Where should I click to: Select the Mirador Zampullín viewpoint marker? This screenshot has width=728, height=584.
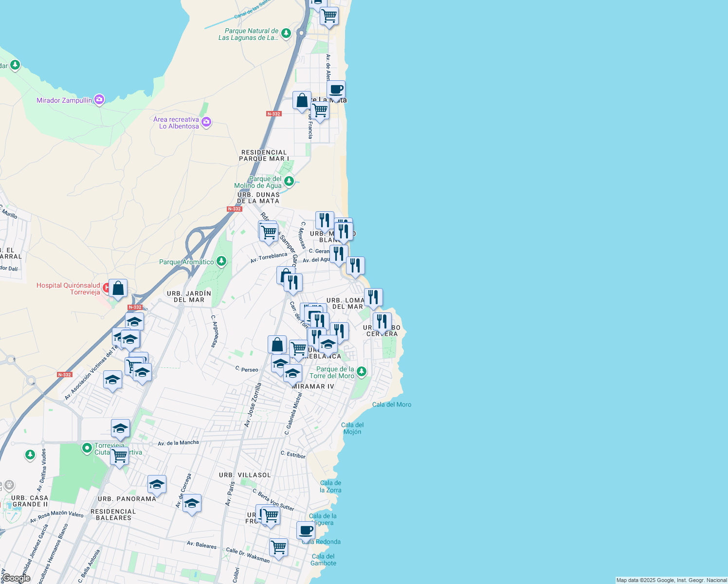(99, 99)
